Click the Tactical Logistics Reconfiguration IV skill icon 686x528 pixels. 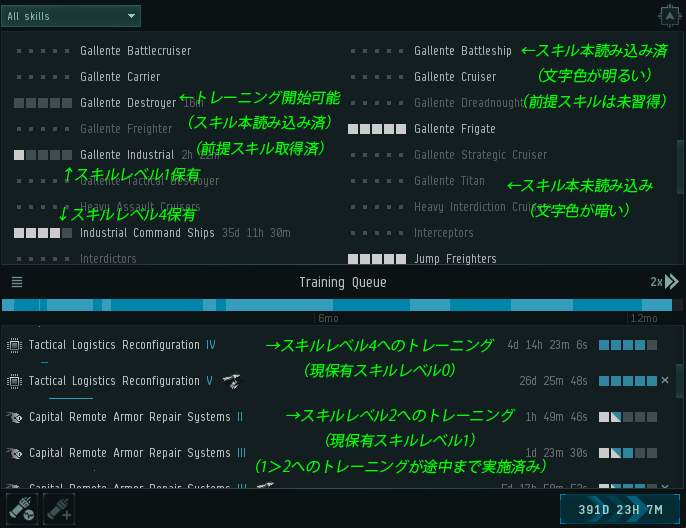(x=14, y=345)
